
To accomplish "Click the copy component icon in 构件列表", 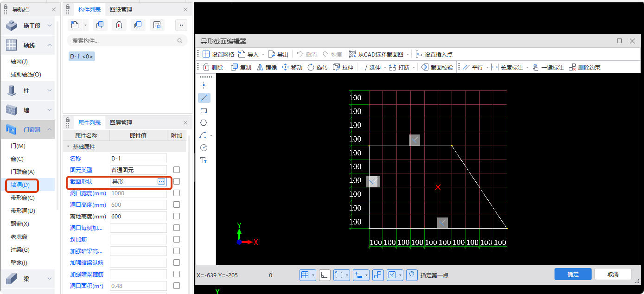I will tap(100, 25).
